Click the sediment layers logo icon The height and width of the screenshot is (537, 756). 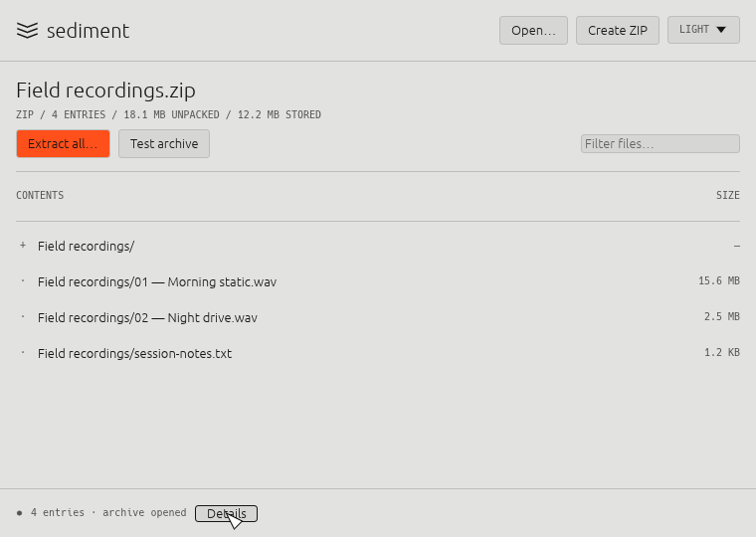27,31
